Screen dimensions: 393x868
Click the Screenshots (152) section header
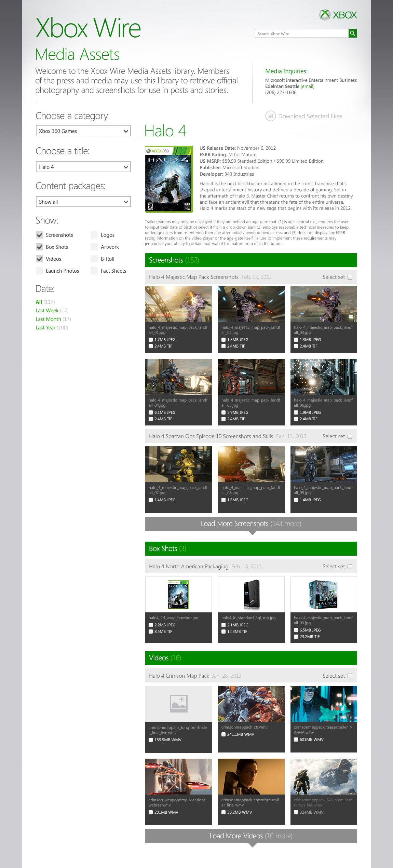click(x=251, y=260)
